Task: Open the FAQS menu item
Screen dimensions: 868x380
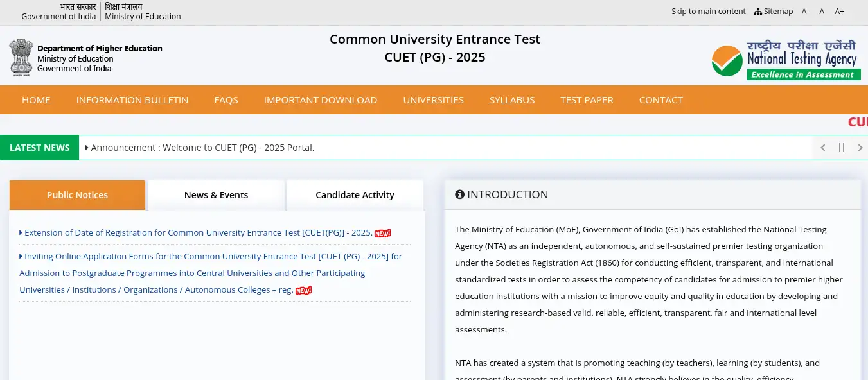Action: 226,100
